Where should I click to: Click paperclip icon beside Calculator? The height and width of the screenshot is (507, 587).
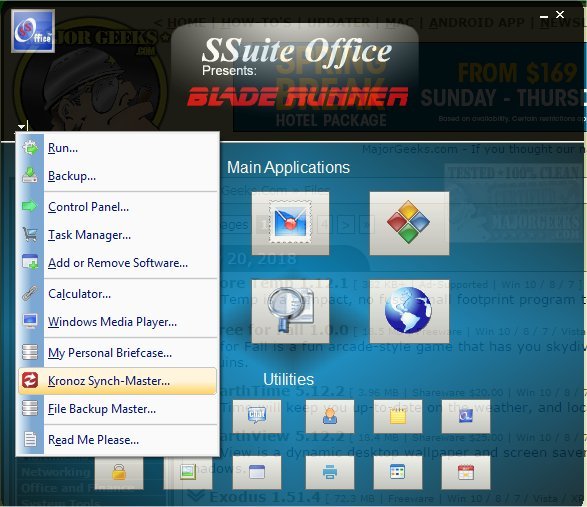tap(30, 293)
